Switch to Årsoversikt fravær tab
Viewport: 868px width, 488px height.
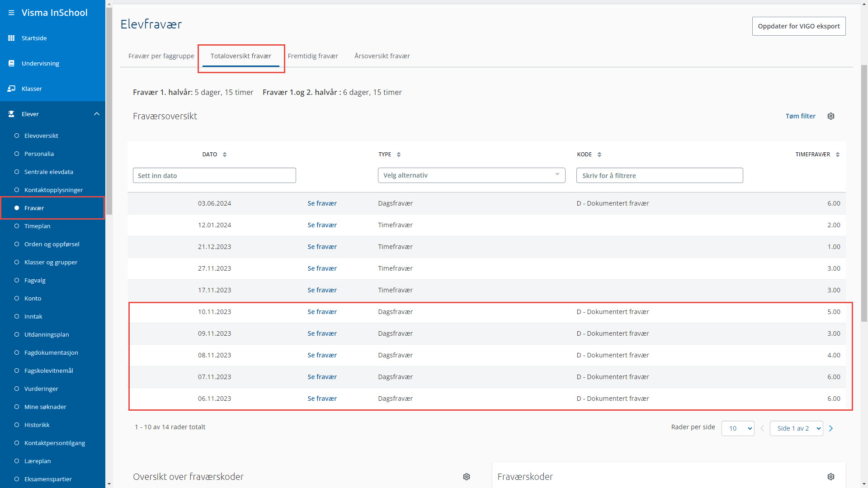point(382,56)
